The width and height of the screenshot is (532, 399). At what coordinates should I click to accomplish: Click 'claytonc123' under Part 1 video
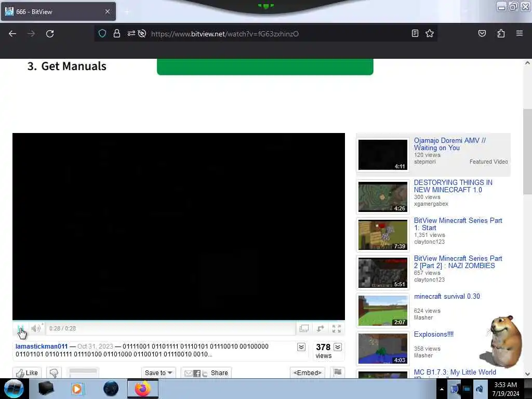[429, 242]
